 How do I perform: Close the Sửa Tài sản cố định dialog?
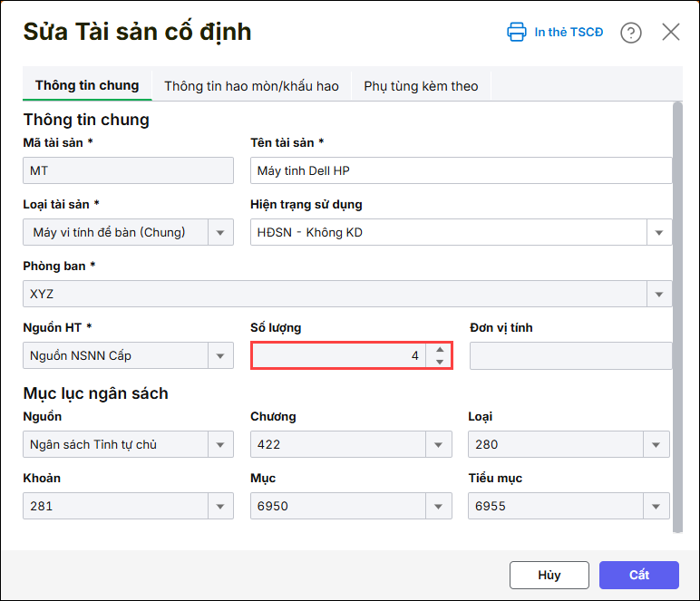click(671, 33)
